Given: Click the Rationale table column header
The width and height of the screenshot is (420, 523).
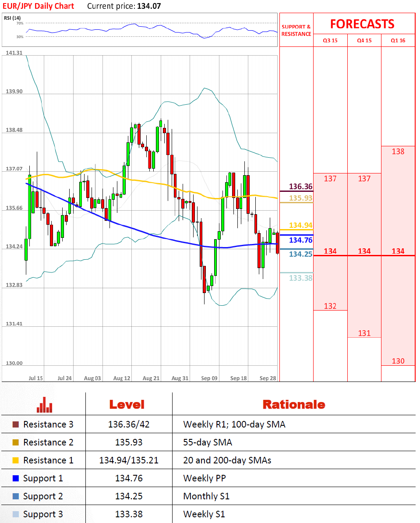Looking at the screenshot, I should [294, 405].
